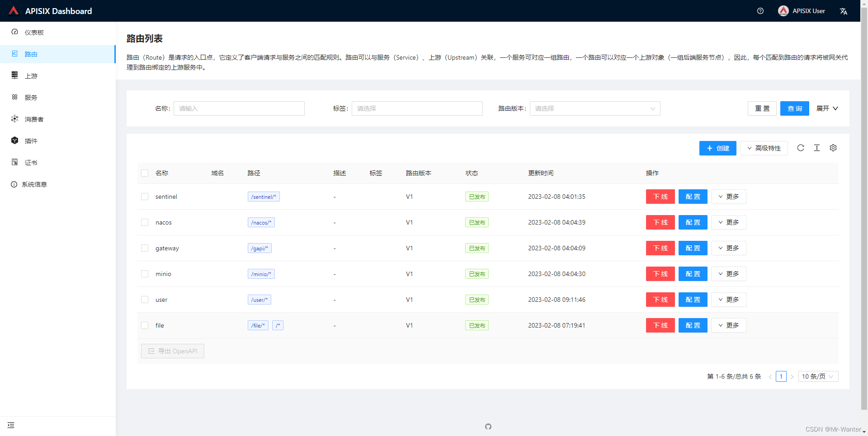Go to next page arrow
Viewport: 868px width, 436px height.
click(792, 376)
